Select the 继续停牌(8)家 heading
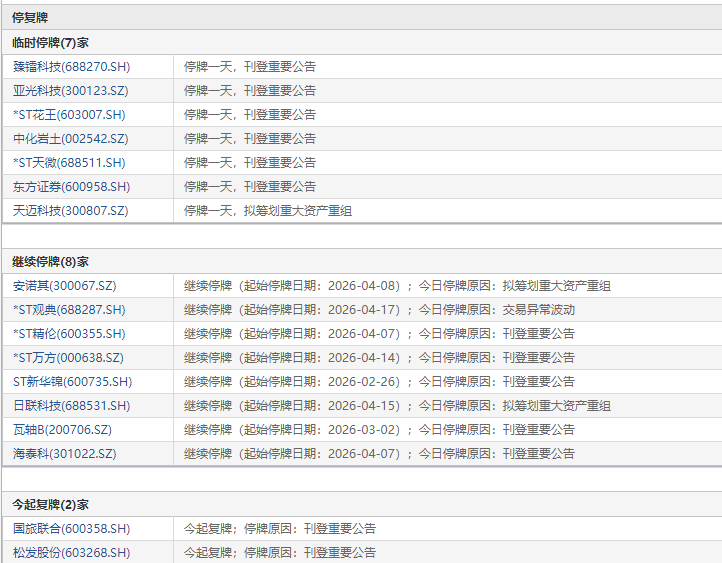The height and width of the screenshot is (563, 722). click(x=50, y=262)
